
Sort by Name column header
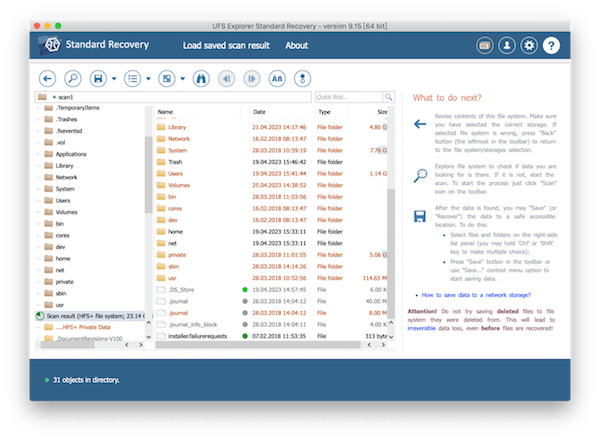pos(198,112)
